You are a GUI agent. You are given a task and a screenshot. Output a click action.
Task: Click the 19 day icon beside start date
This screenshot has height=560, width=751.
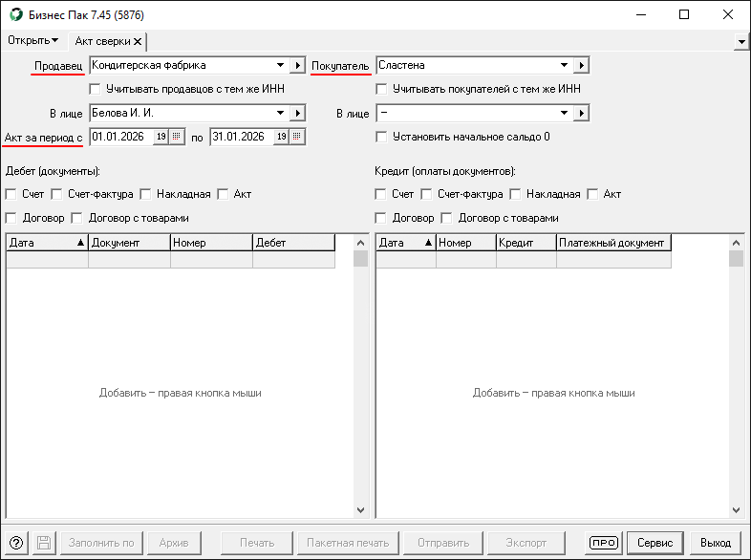[x=161, y=137]
